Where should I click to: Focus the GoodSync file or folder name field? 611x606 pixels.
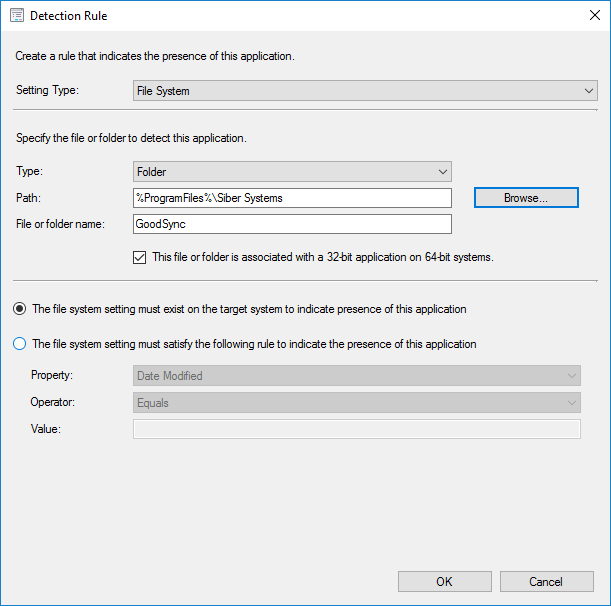pyautogui.click(x=292, y=224)
